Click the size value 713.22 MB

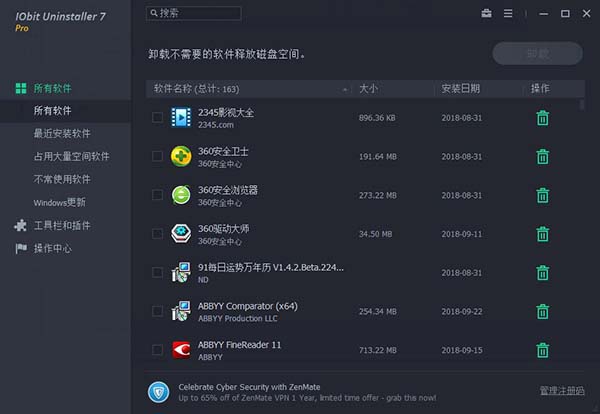[378, 350]
